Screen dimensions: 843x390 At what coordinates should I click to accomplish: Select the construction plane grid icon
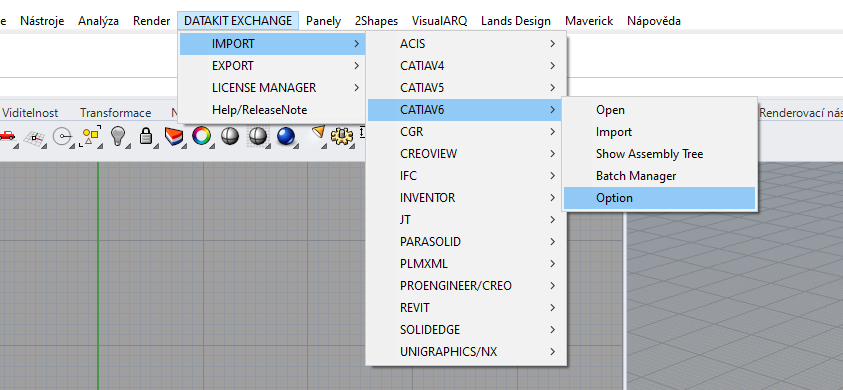36,137
